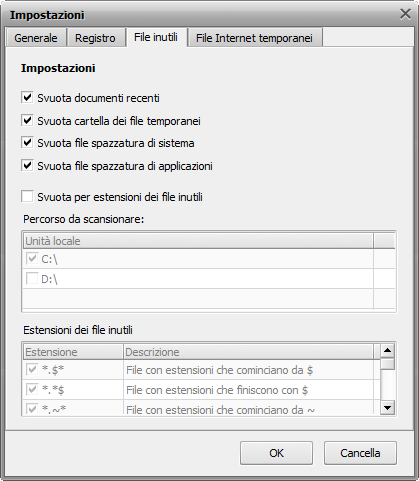The height and width of the screenshot is (481, 419).
Task: Uncheck Svuota file spazzatura di applicazioni
Action: tap(27, 165)
